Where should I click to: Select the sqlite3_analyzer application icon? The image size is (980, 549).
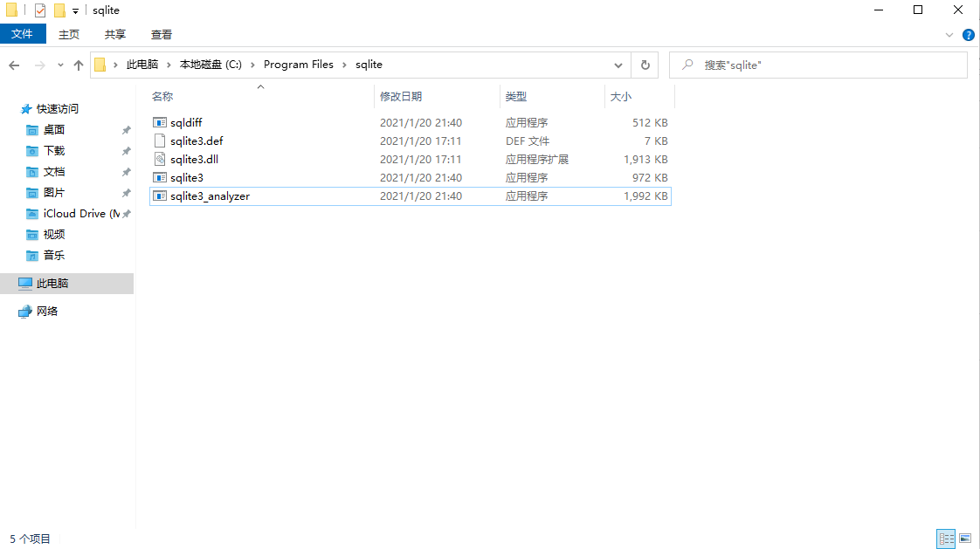click(160, 196)
